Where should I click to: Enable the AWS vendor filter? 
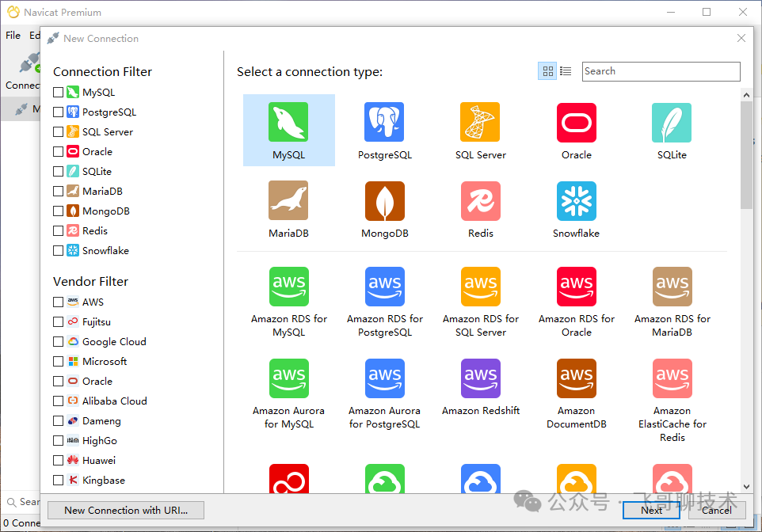(x=59, y=302)
